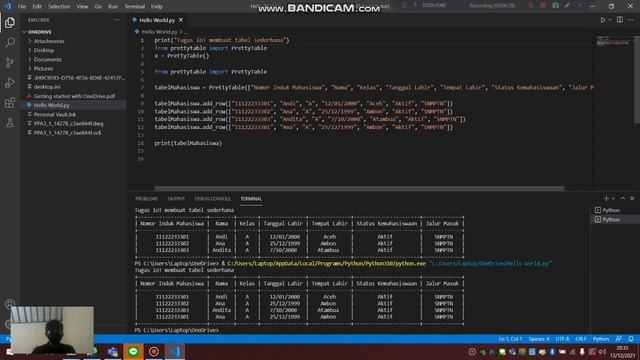640x360 pixels.
Task: Open the PPA3_1_14278 .dwg file
Action: tap(68, 124)
